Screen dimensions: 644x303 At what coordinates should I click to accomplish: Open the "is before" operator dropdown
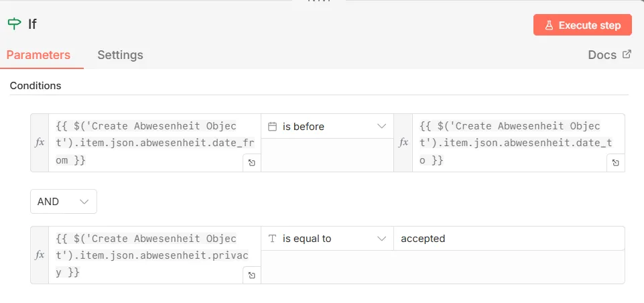pyautogui.click(x=327, y=126)
